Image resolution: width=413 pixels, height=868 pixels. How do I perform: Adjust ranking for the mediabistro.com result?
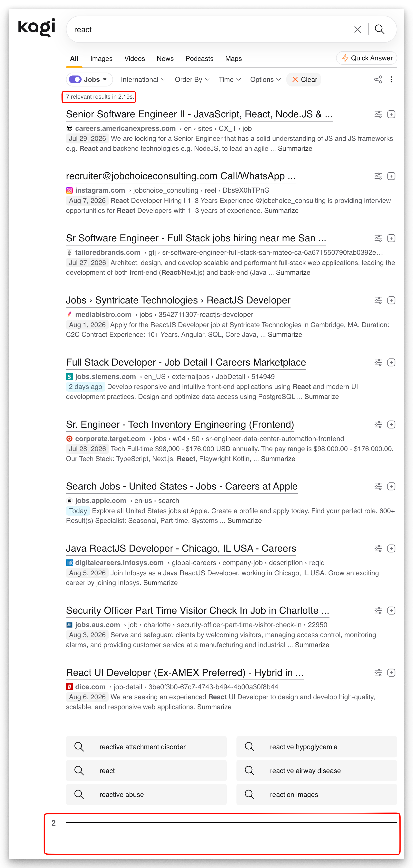click(x=378, y=300)
